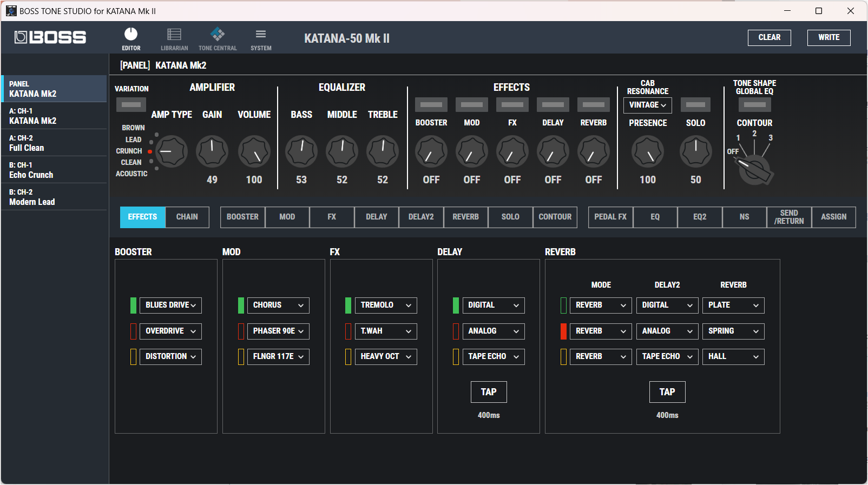This screenshot has width=868, height=485.
Task: Select B: CH-1 Echo Crunch patch
Action: click(x=54, y=170)
